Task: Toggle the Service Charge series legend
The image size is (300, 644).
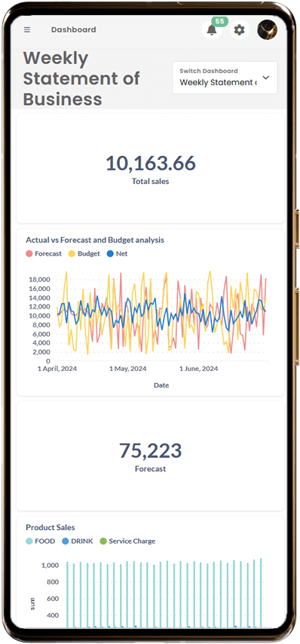Action: [127, 541]
